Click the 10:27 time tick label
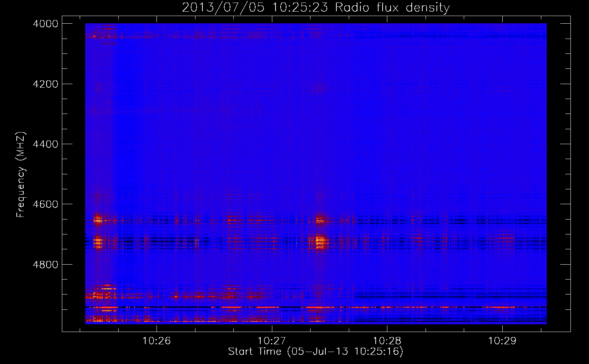The height and width of the screenshot is (364, 589). click(x=272, y=341)
